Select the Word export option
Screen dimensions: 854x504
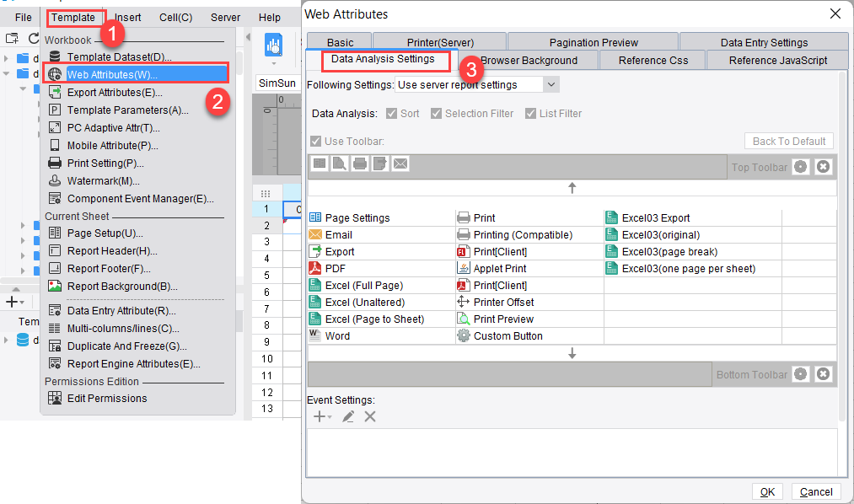(x=337, y=336)
